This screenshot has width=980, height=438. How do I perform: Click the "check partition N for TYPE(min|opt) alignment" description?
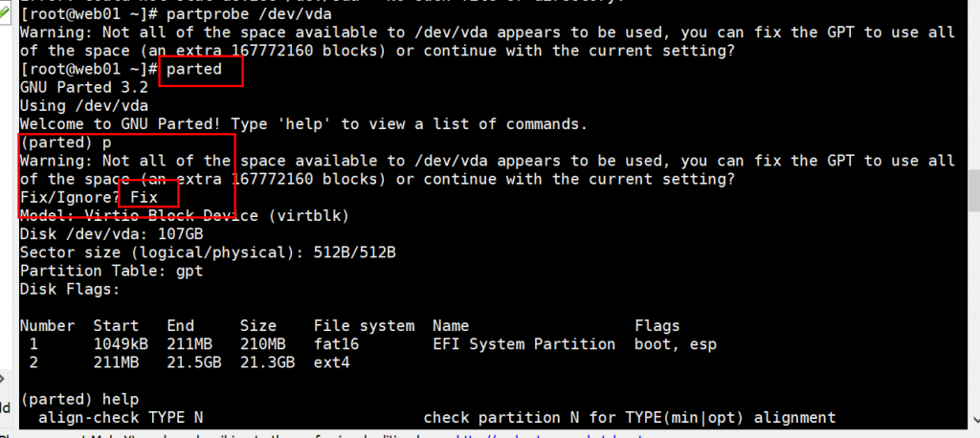pos(630,417)
